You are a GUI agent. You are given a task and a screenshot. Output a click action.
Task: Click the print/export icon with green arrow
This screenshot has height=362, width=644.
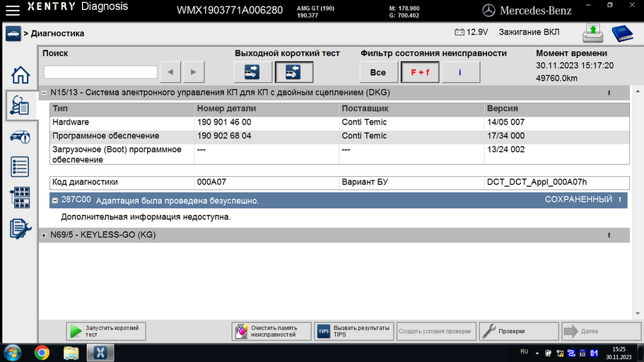(x=592, y=33)
